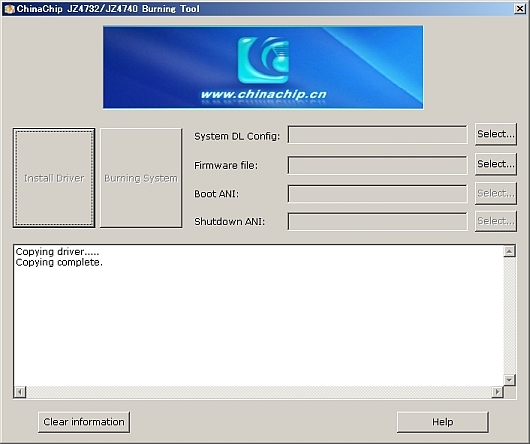
Task: Click the log scroll left arrow
Action: [20, 392]
